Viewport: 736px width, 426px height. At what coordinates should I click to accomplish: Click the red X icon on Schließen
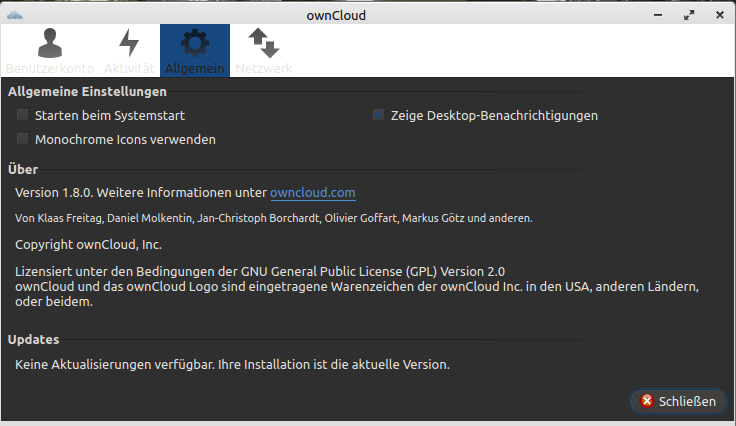click(x=647, y=401)
